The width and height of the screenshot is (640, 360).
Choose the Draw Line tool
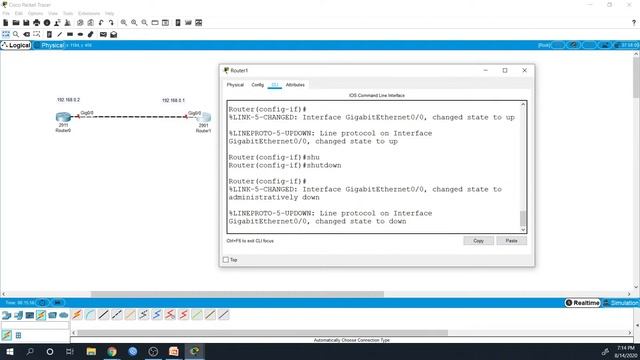pos(60,34)
